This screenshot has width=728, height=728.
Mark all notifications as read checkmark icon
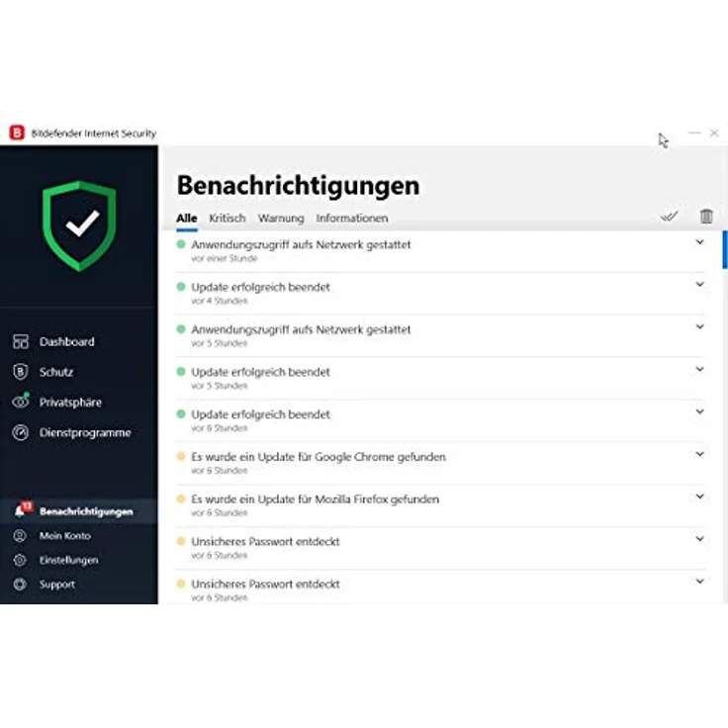point(669,217)
